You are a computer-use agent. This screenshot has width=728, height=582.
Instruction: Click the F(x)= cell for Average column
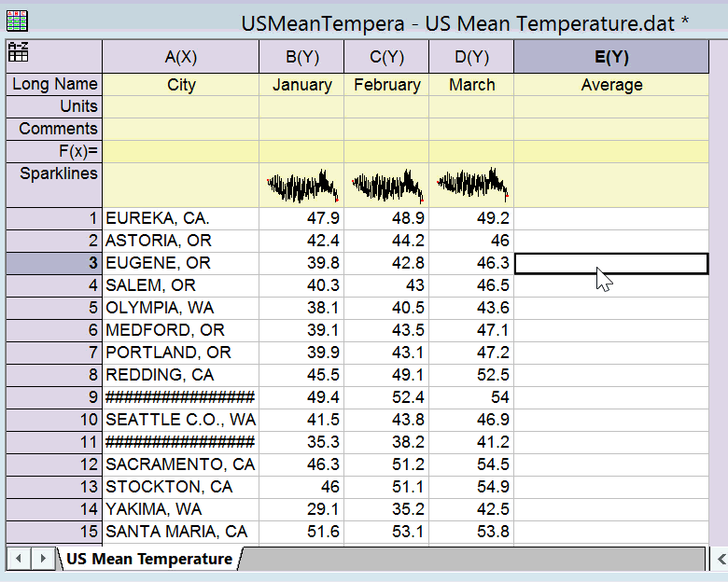tap(611, 151)
